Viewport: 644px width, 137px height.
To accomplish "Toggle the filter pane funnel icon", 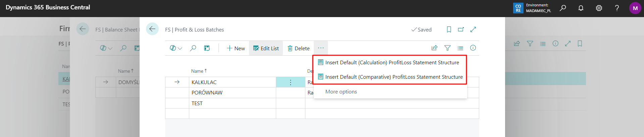I will click(x=447, y=48).
